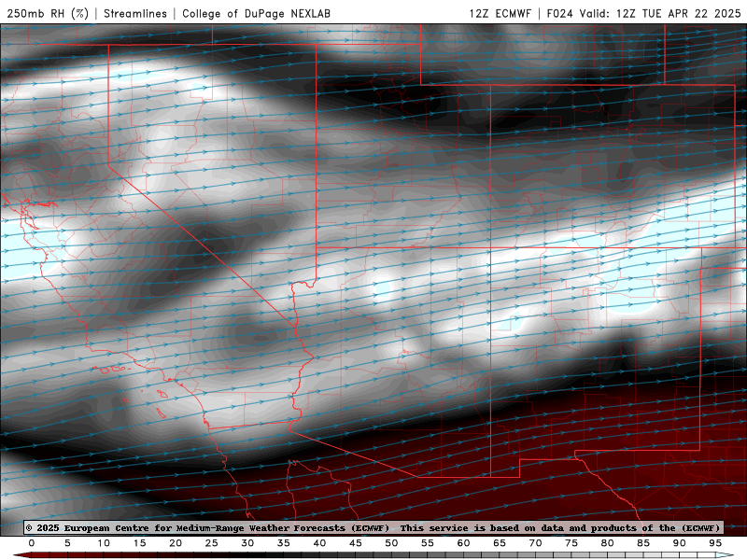Click the "5" color scale label
The image size is (747, 560).
[x=67, y=543]
